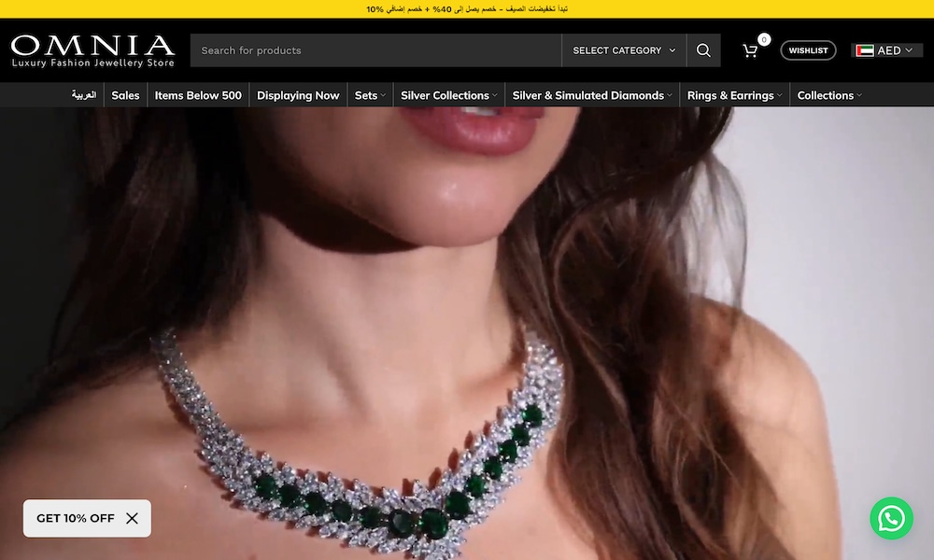Open Items Below 500
The height and width of the screenshot is (560, 934).
pos(198,95)
